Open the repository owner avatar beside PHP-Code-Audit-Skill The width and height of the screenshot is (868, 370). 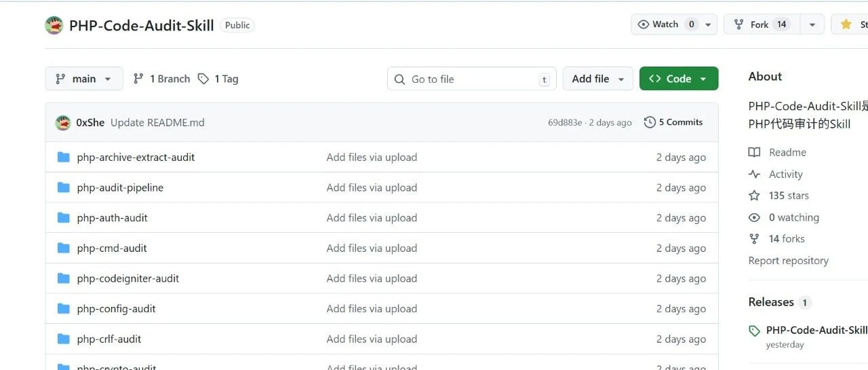tap(54, 26)
